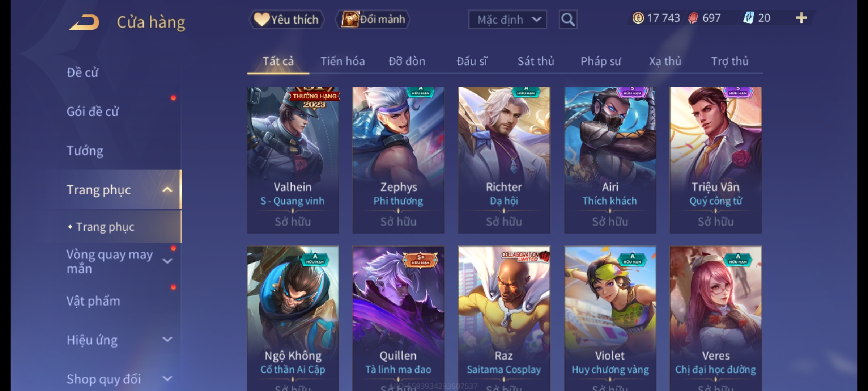The width and height of the screenshot is (868, 391).
Task: Tap the blue voucher ticket icon
Action: 748,18
